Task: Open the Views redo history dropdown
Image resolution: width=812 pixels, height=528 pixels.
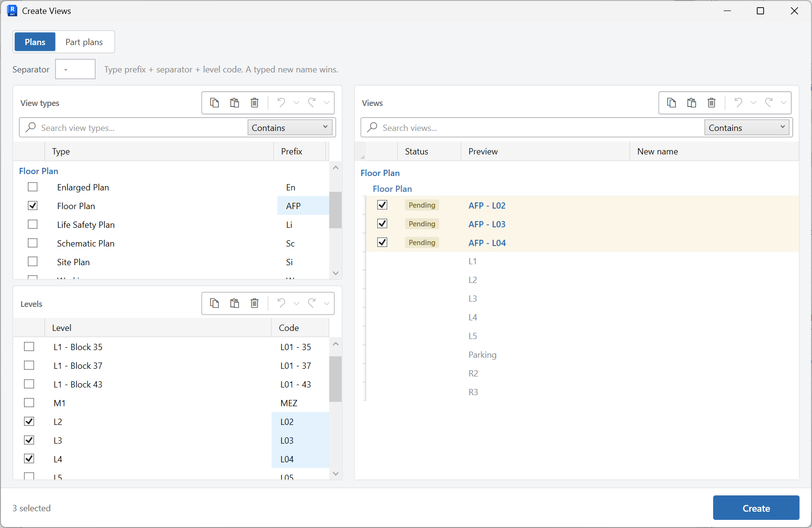Action: [784, 103]
